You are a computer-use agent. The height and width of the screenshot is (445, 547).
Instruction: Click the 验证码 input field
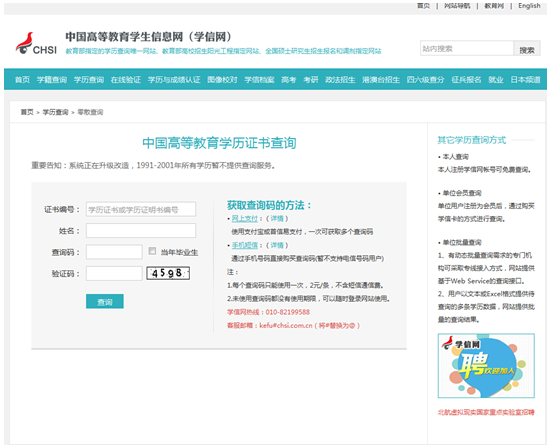pyautogui.click(x=114, y=273)
